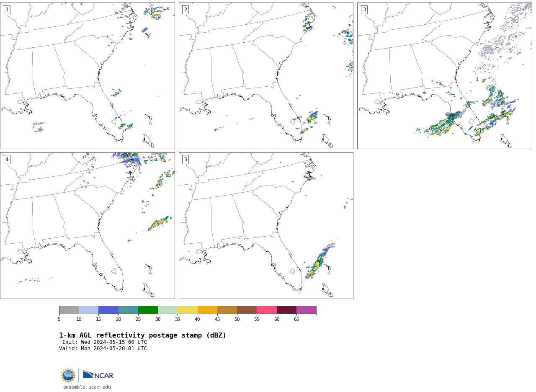Click the purple 65+ dBZ swatch
This screenshot has width=536, height=392.
(306, 310)
